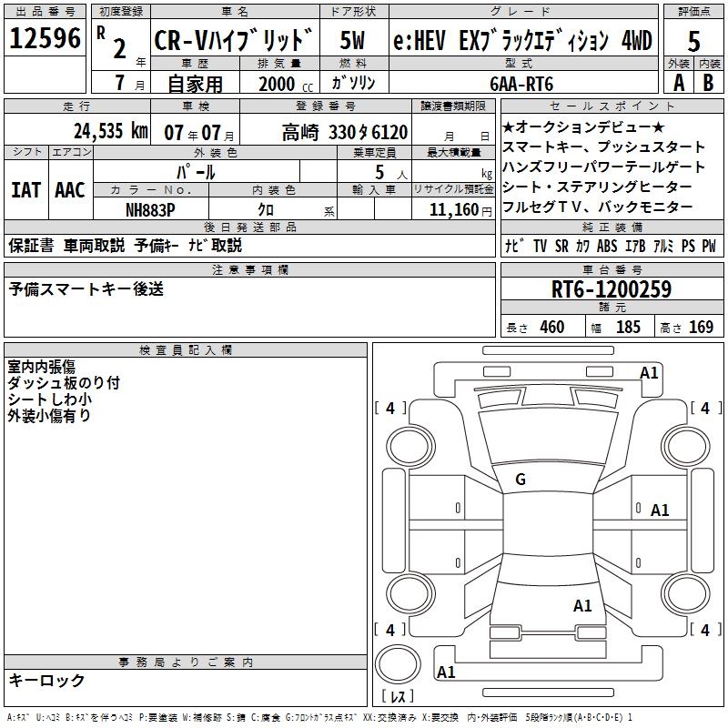Click the overall evaluation score 5
Viewport: 728px width, 728px height.
click(693, 40)
